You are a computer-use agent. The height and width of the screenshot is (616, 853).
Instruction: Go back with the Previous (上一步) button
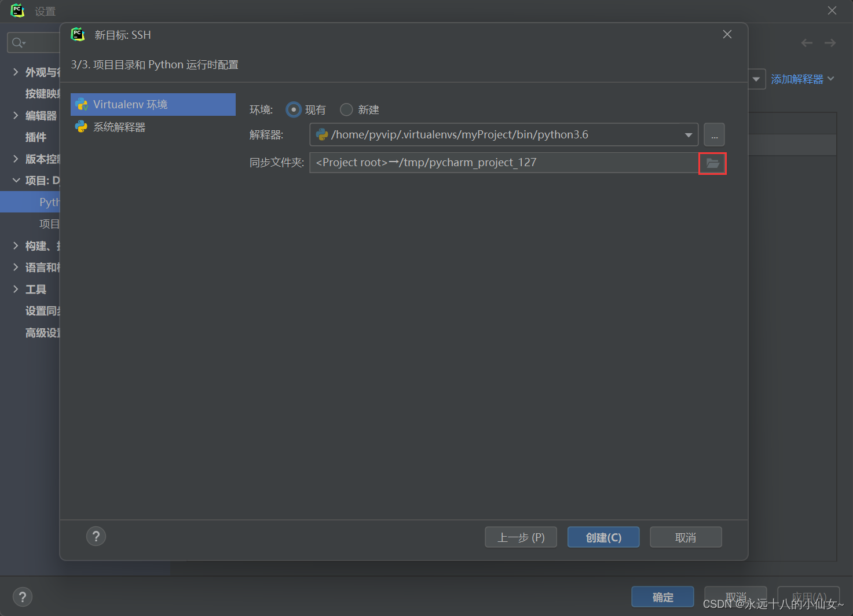(521, 537)
